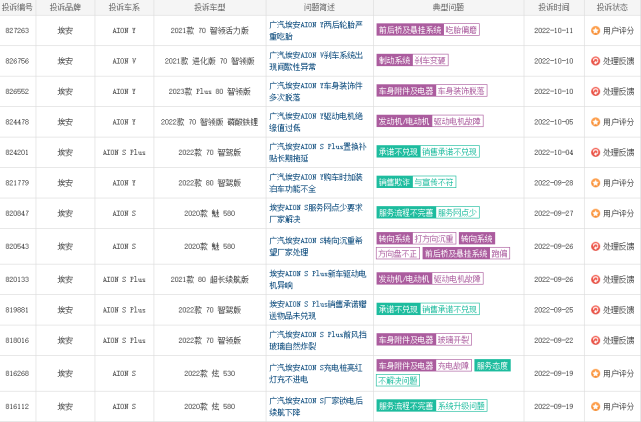
Task: Click 驱动电机故障 tag in row 820133
Action: [x=457, y=279]
